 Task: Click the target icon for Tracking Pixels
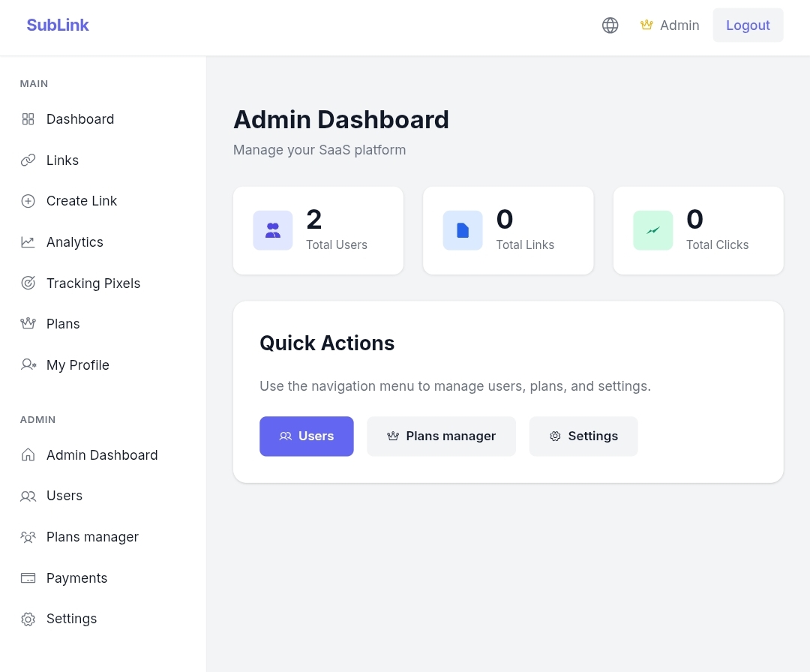point(28,283)
